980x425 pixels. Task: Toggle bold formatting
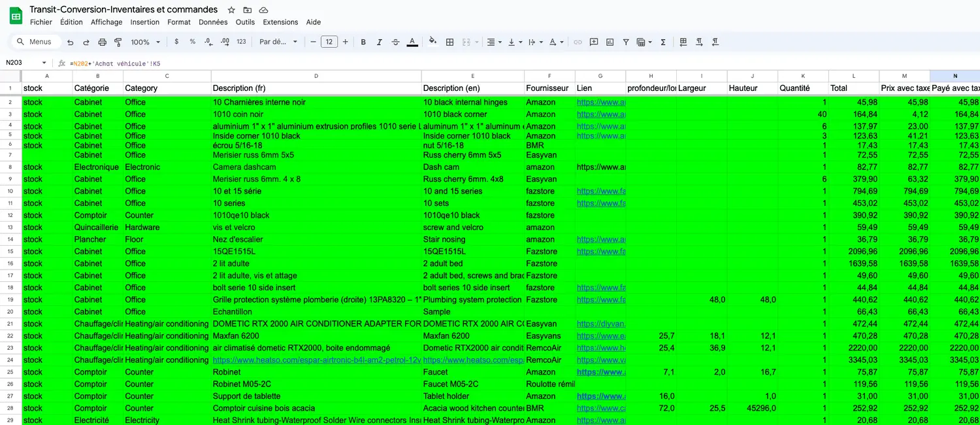[x=363, y=42]
